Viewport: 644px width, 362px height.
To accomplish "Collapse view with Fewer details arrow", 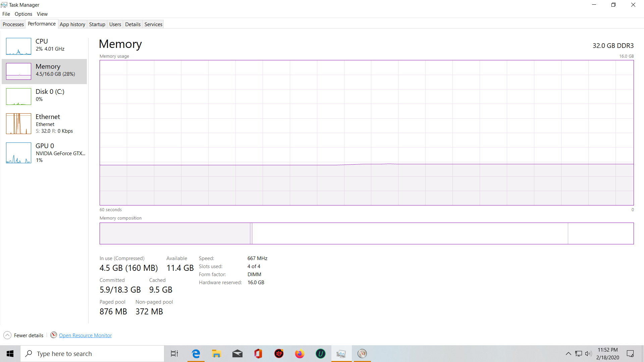I will click(7, 335).
